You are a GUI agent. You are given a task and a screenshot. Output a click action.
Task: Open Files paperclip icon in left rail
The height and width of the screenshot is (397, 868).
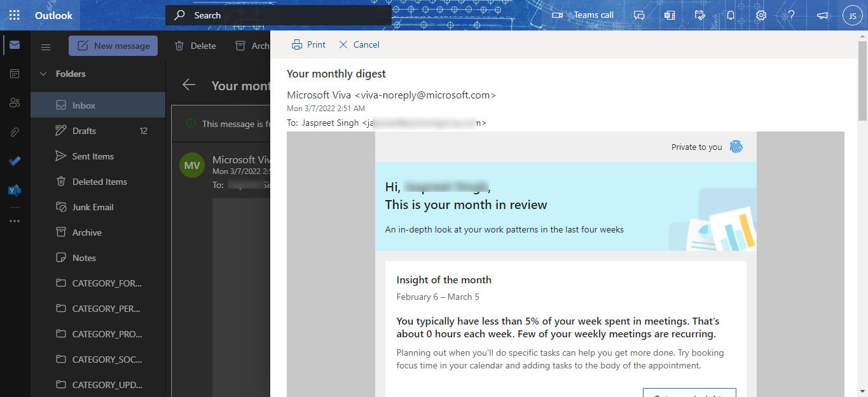point(15,132)
